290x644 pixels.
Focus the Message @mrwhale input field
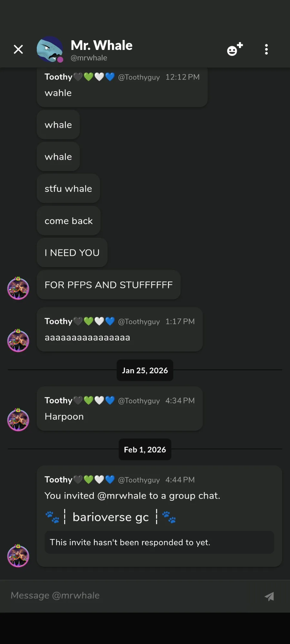[129, 596]
